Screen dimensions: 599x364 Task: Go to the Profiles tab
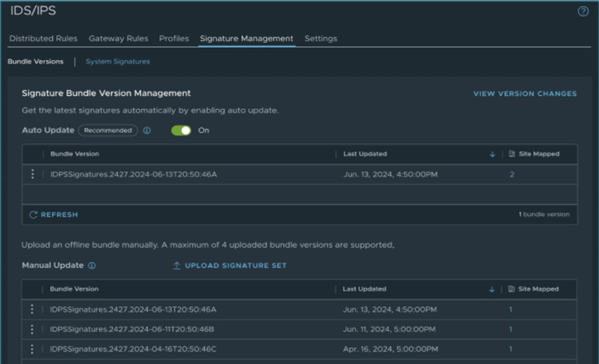pyautogui.click(x=174, y=39)
